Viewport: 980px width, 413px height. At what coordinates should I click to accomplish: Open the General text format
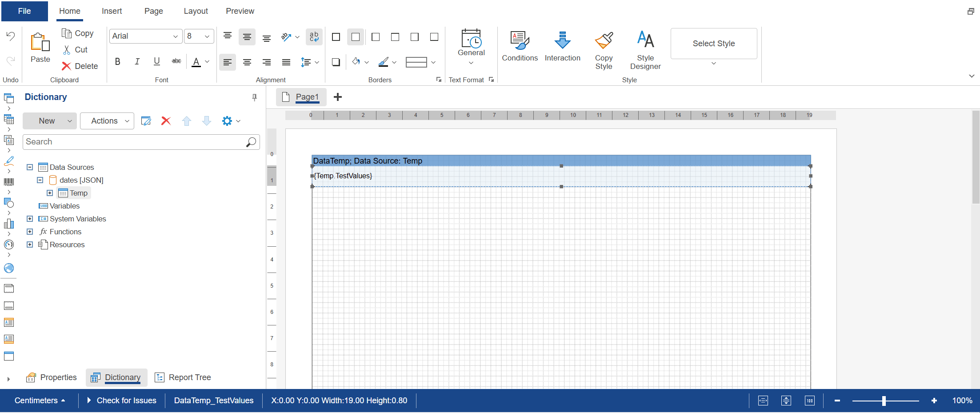click(471, 47)
